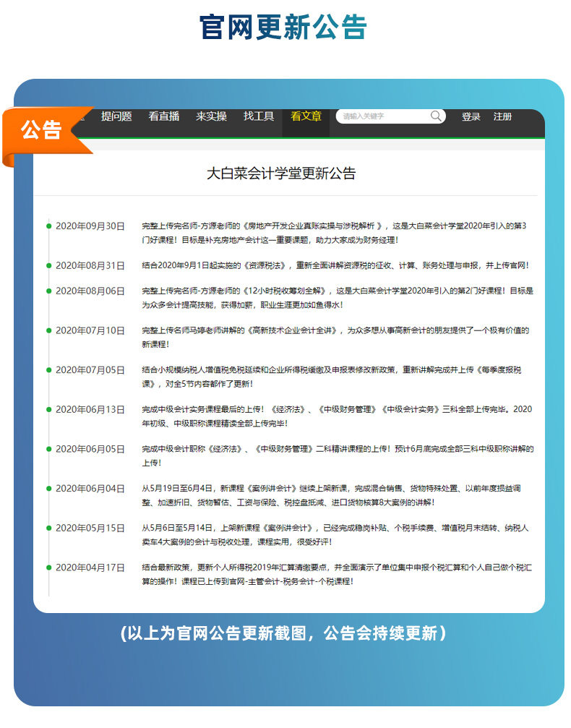The image size is (571, 728).
Task: Open the 提问题 nav tab
Action: [x=116, y=116]
